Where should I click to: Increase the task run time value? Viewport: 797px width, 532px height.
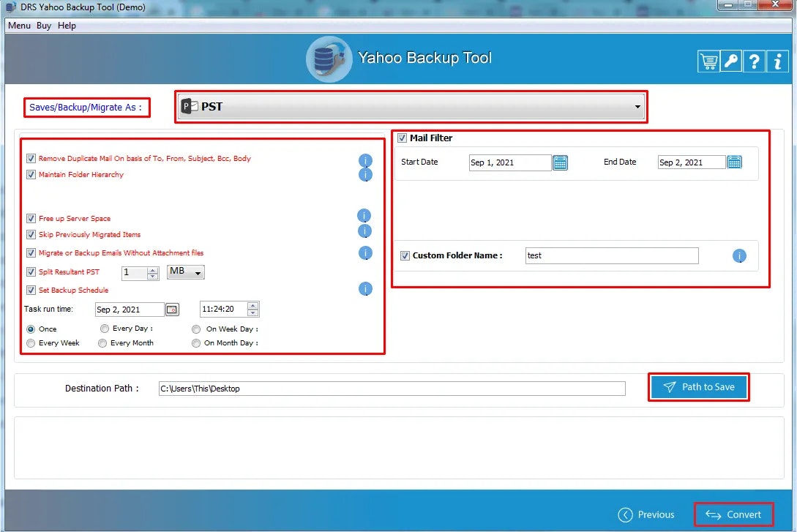(252, 306)
